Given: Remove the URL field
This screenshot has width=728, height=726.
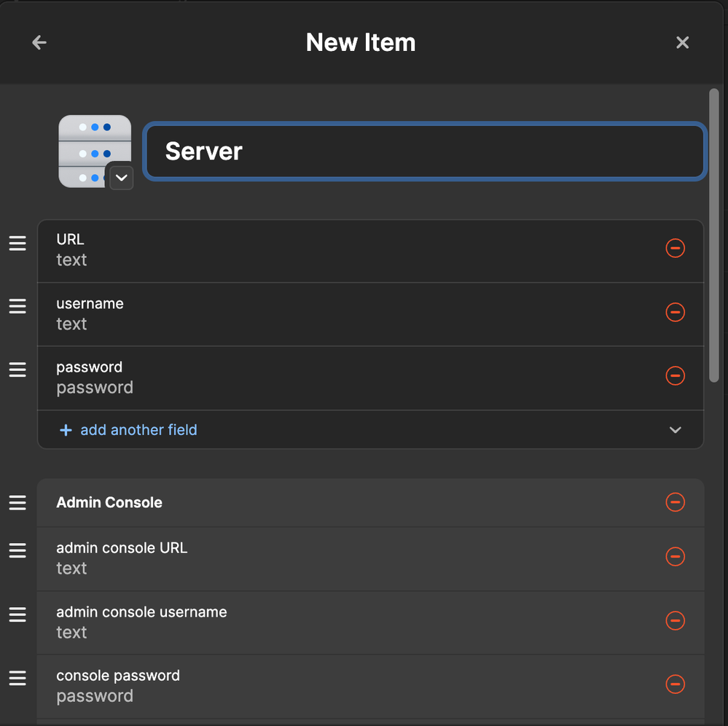Looking at the screenshot, I should click(675, 249).
